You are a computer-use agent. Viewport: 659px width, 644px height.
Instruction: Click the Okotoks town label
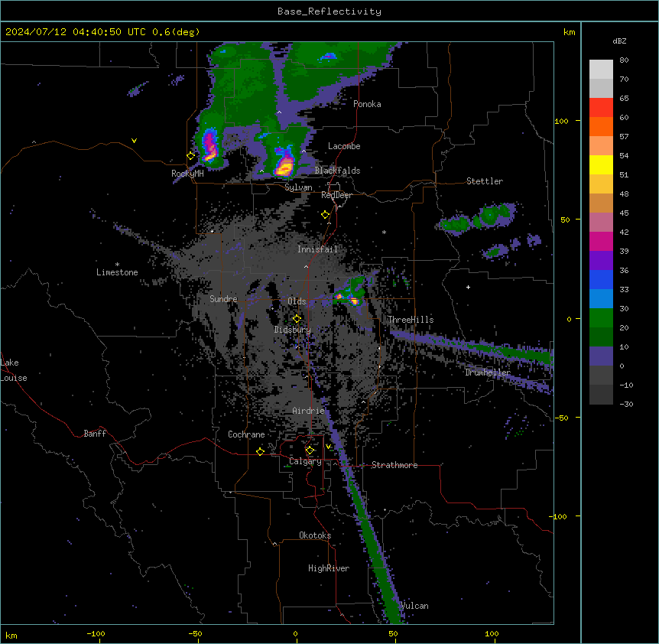pyautogui.click(x=315, y=535)
